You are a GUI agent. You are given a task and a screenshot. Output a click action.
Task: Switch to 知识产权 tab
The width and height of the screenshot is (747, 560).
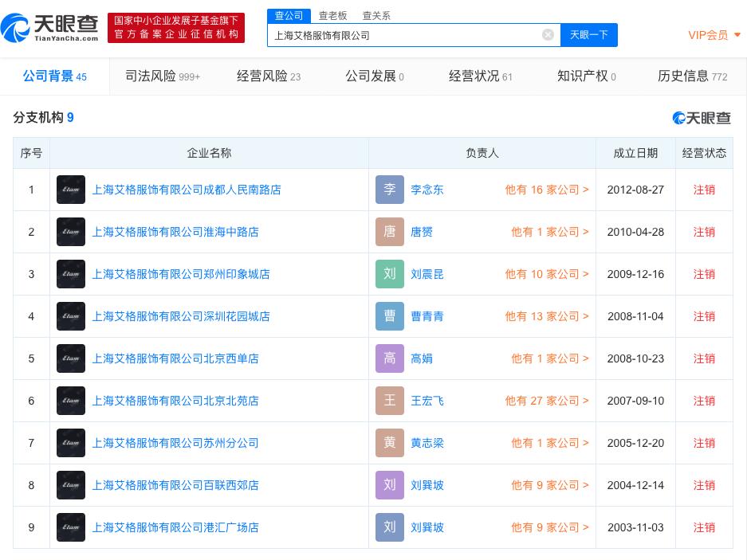(x=586, y=76)
